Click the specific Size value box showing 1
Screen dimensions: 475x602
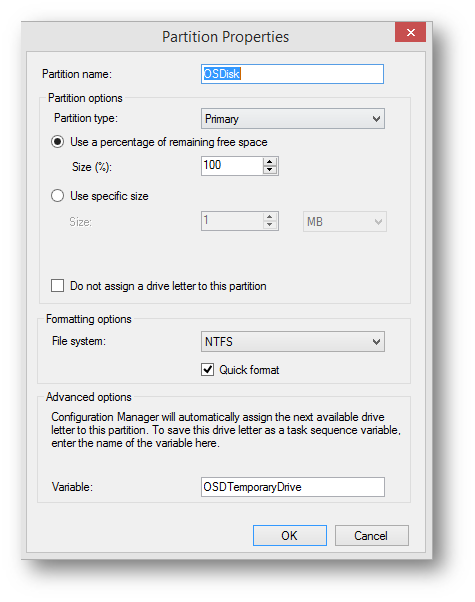(232, 221)
